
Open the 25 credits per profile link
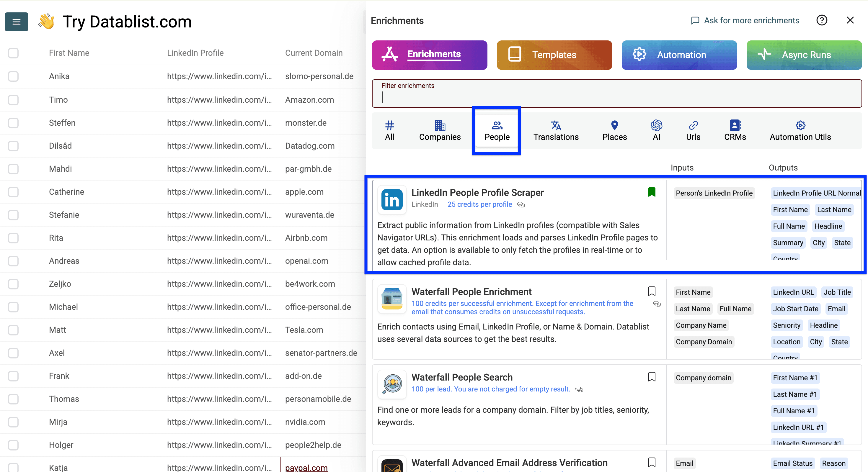(479, 204)
